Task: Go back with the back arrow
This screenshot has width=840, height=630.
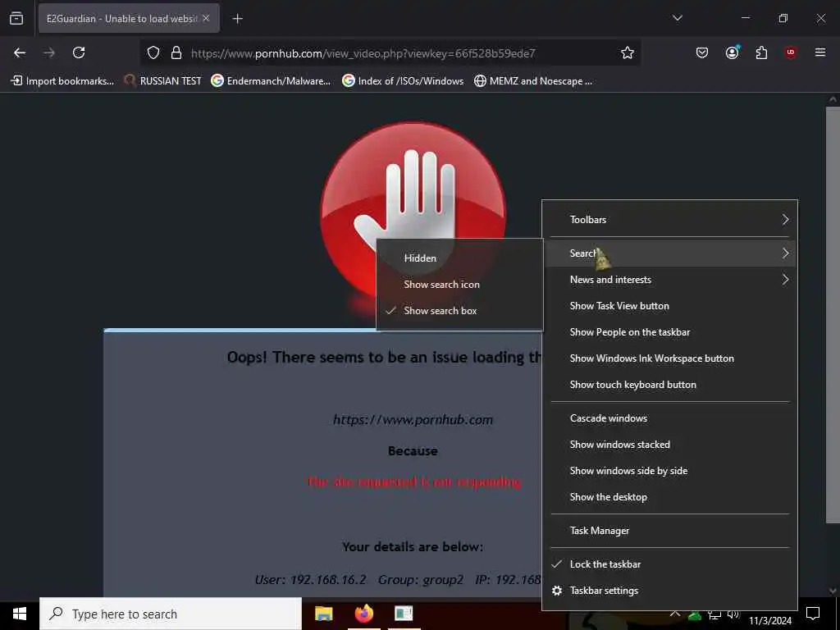Action: pos(20,52)
